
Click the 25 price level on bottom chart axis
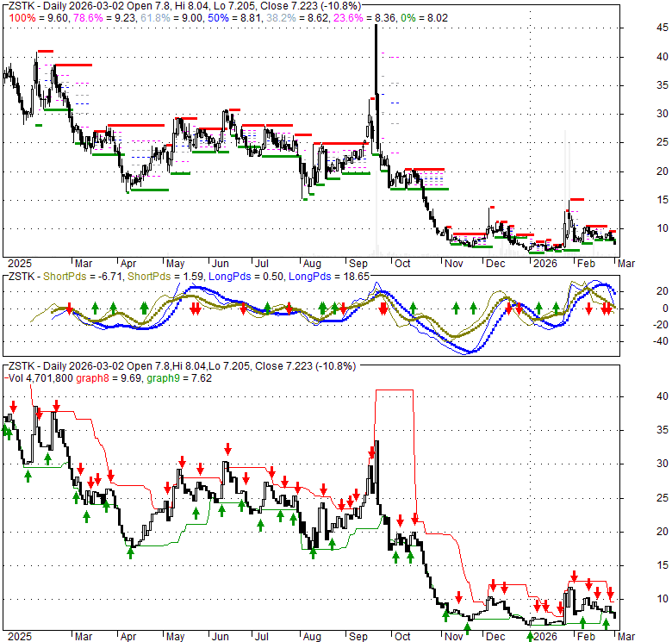pyautogui.click(x=663, y=498)
